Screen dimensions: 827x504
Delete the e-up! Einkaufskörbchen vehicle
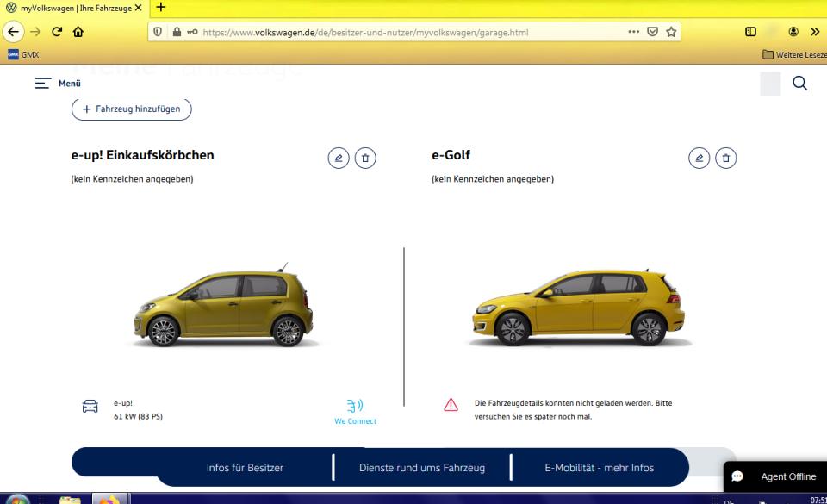coord(365,159)
